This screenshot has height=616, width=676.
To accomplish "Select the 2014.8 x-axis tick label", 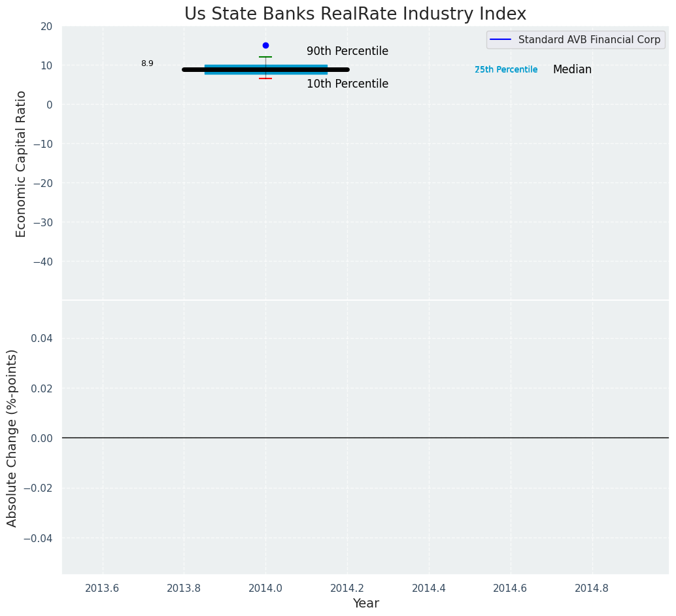I will [x=592, y=588].
